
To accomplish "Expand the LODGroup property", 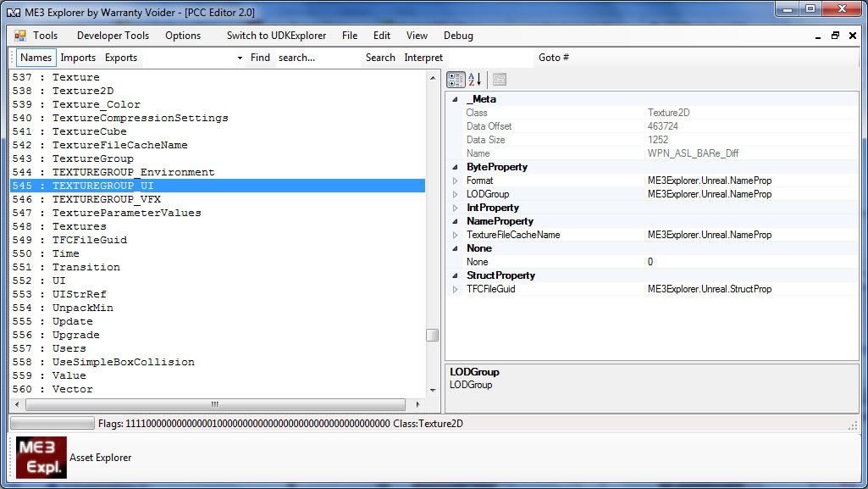I will (455, 194).
